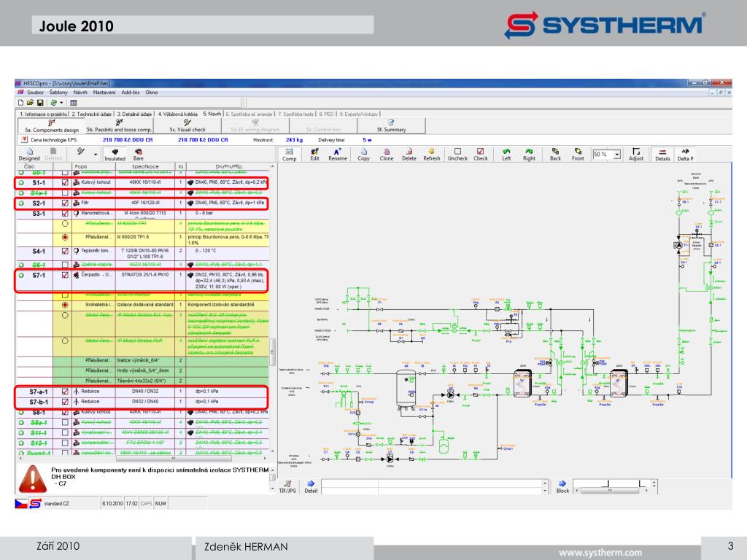747x560 pixels.
Task: Click the Back ordering icon
Action: coord(555,155)
